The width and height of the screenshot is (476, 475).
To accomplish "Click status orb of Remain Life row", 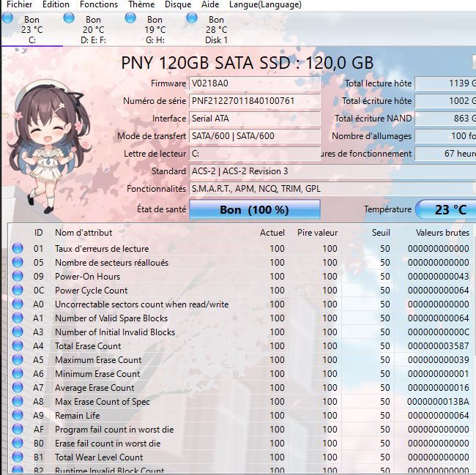I will [18, 415].
